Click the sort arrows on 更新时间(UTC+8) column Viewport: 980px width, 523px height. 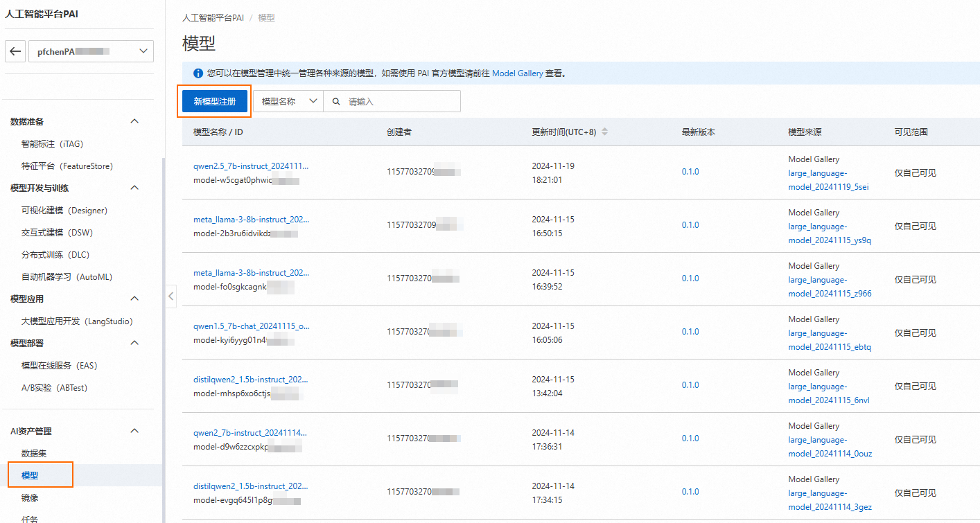(604, 132)
